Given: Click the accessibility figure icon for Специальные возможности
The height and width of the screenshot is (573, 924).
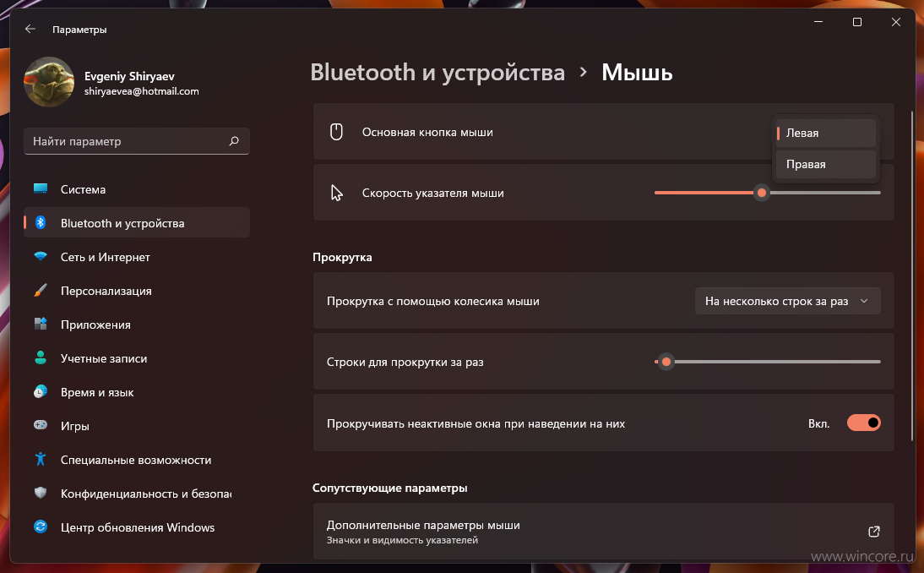Looking at the screenshot, I should (x=41, y=459).
